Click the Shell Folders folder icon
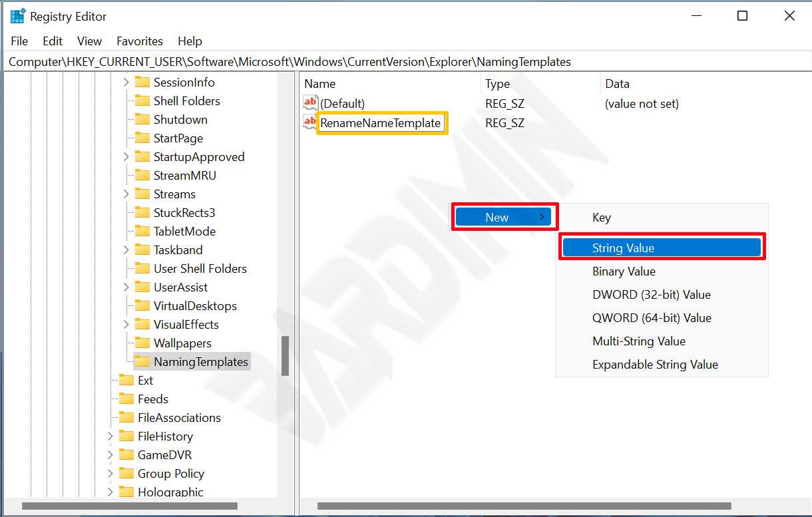 pyautogui.click(x=142, y=101)
